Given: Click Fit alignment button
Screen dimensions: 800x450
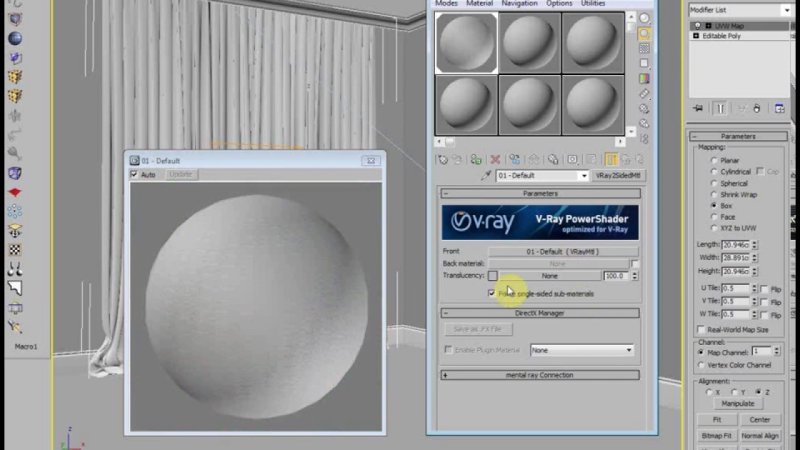Looking at the screenshot, I should 717,419.
